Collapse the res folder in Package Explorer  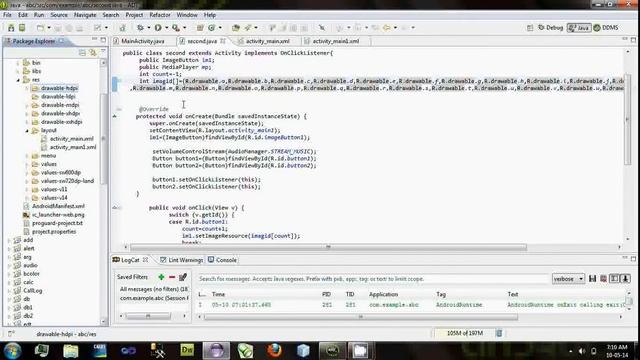pos(18,80)
